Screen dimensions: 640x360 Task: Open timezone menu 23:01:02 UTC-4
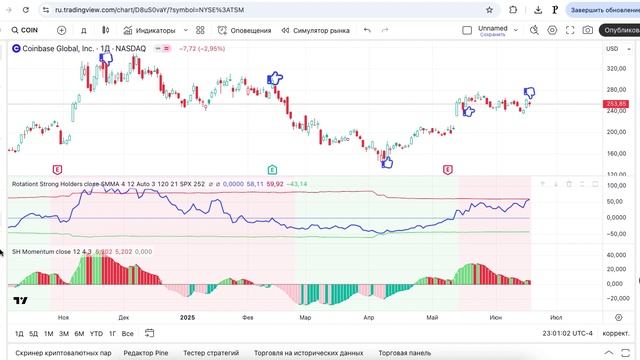567,333
